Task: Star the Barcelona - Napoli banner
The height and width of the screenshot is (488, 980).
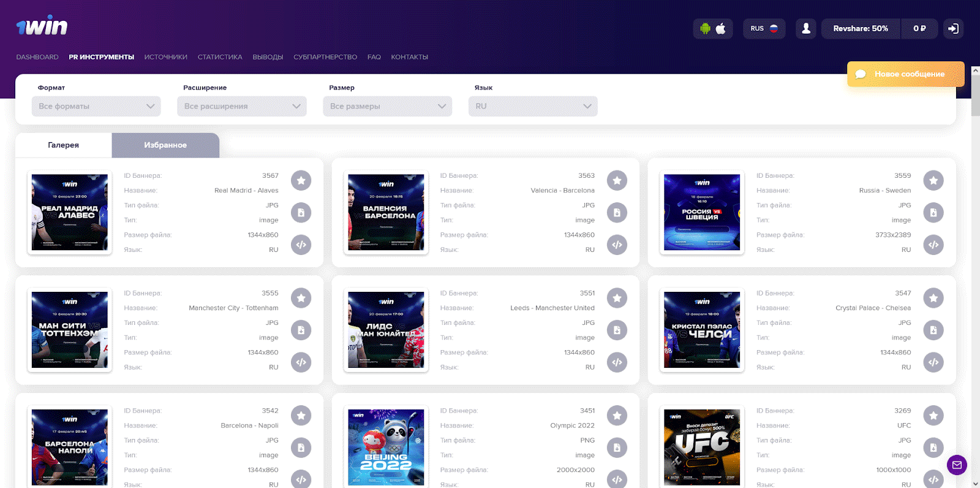Action: [x=301, y=416]
